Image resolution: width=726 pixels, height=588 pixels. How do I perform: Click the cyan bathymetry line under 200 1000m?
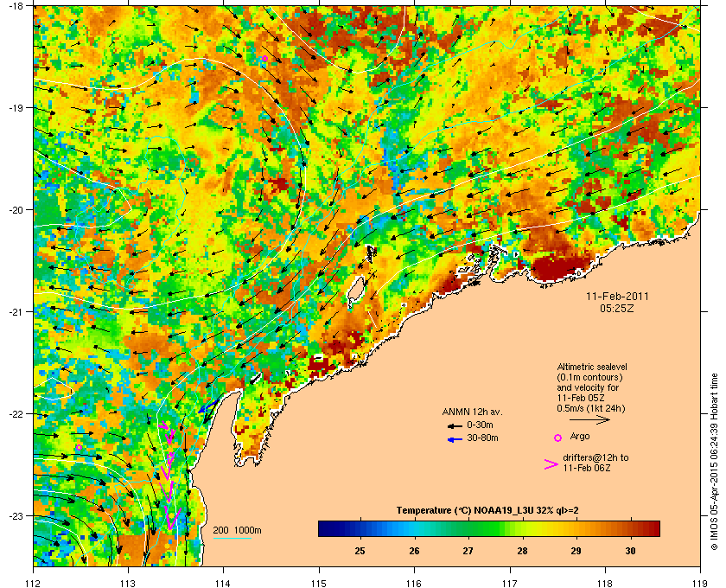tap(232, 538)
